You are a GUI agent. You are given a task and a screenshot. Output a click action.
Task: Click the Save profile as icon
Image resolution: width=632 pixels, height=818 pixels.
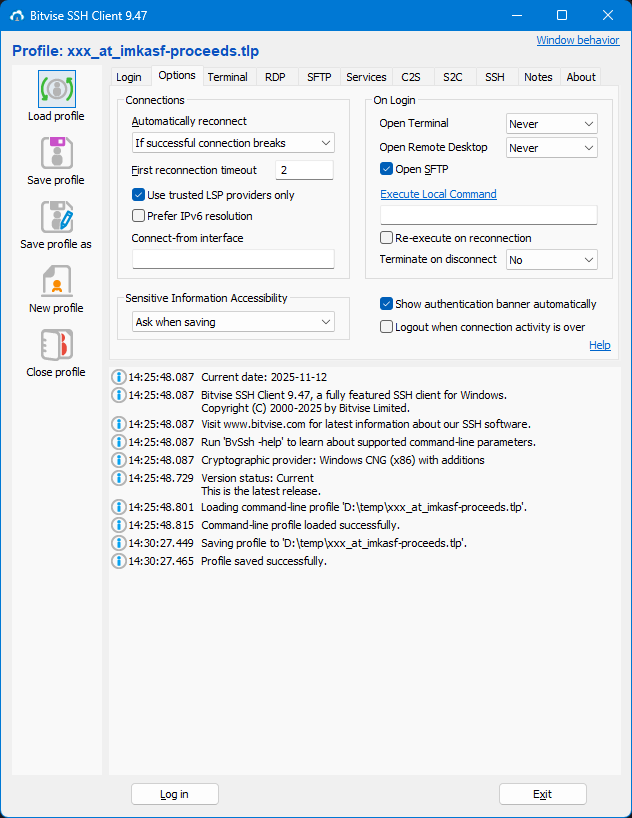56,217
